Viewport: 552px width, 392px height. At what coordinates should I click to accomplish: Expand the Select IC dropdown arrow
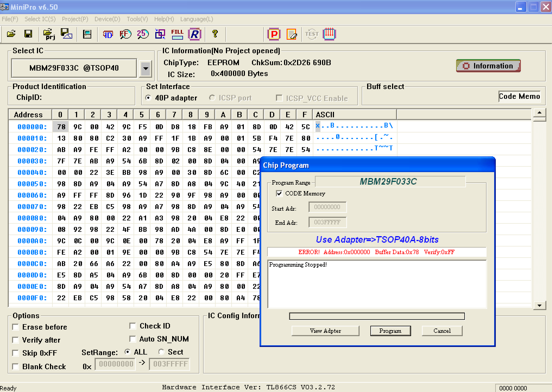pos(146,68)
